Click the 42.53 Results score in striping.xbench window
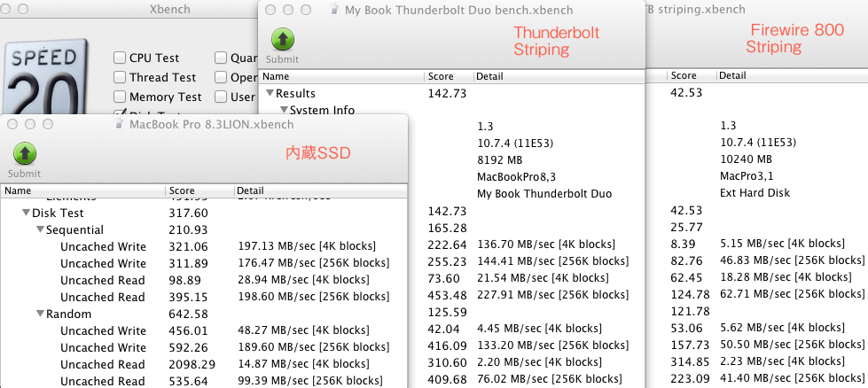The height and width of the screenshot is (388, 868). click(686, 92)
